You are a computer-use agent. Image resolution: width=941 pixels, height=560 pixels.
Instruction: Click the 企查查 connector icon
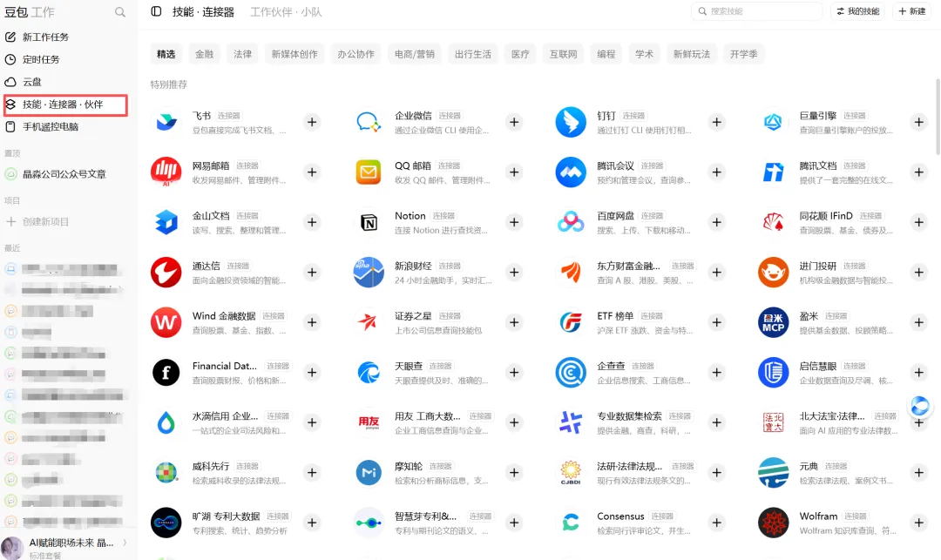click(x=571, y=373)
